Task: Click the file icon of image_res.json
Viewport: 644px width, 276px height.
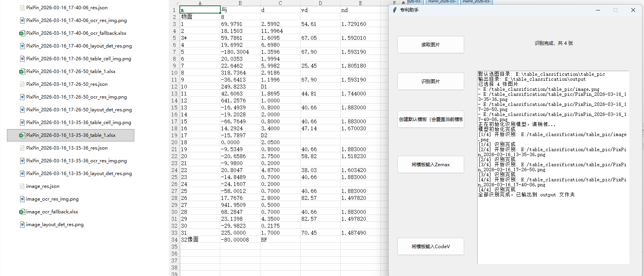Action: [22, 186]
